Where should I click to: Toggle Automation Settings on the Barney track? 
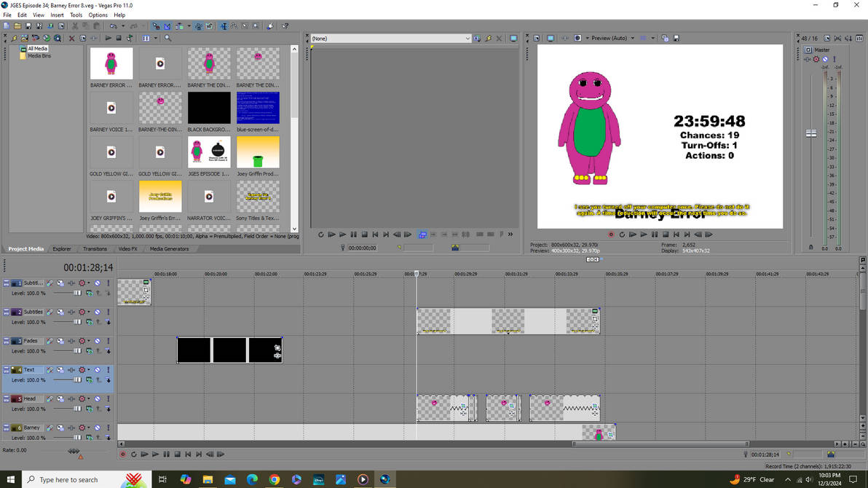82,428
